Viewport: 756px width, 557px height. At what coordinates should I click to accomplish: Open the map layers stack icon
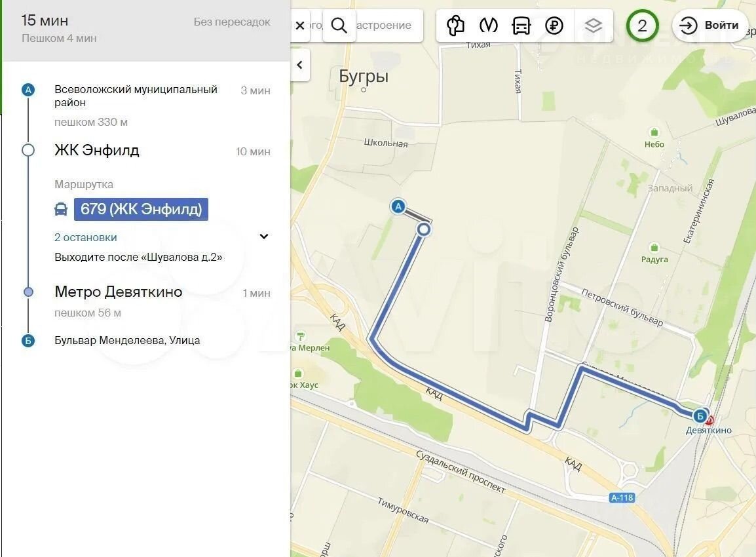(x=593, y=26)
